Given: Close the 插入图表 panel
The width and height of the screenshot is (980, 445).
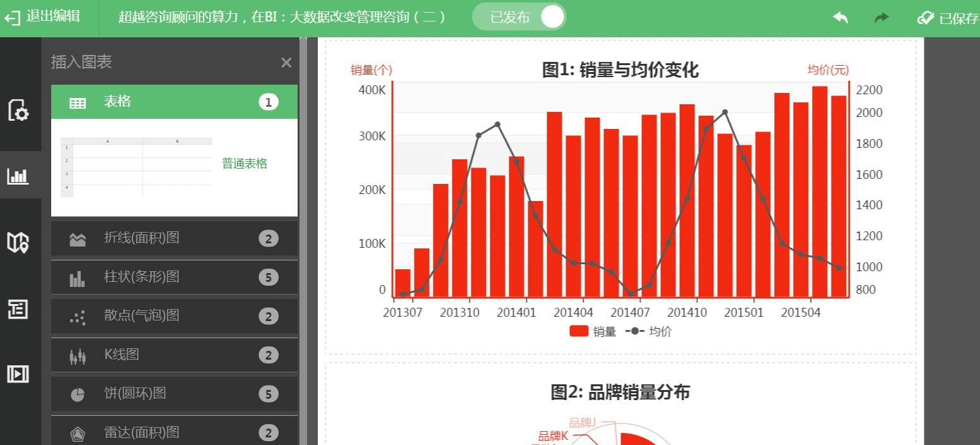Looking at the screenshot, I should pyautogui.click(x=286, y=63).
